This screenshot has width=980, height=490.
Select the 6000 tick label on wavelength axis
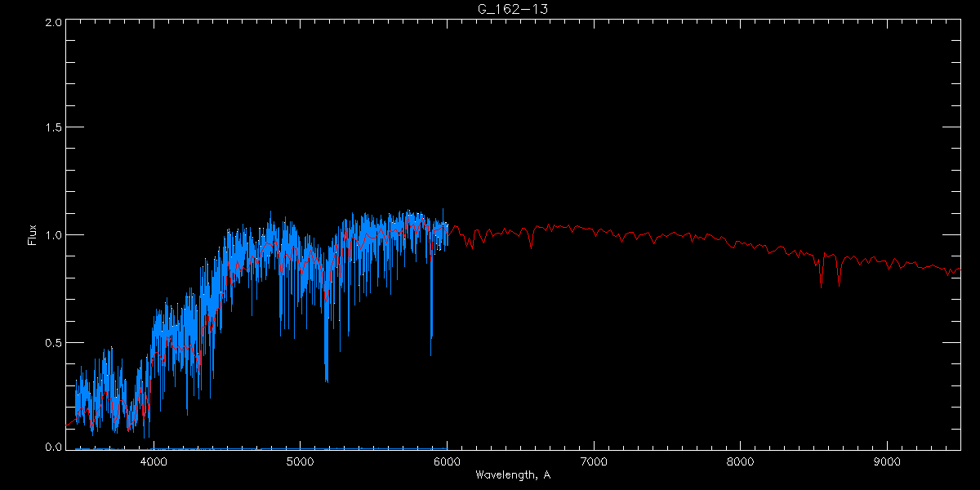pos(447,461)
